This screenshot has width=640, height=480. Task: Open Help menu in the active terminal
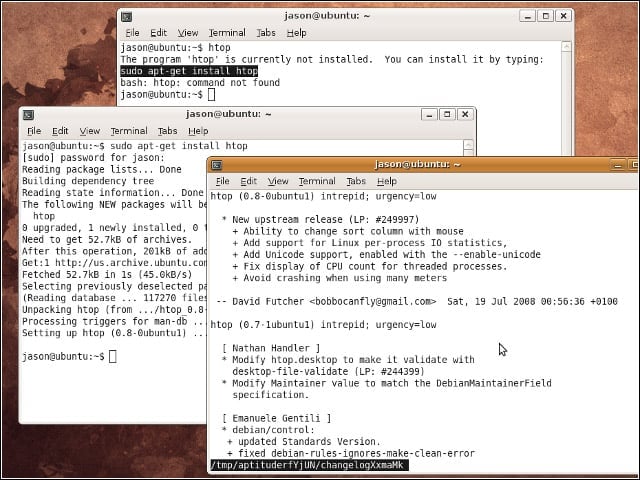tap(387, 181)
